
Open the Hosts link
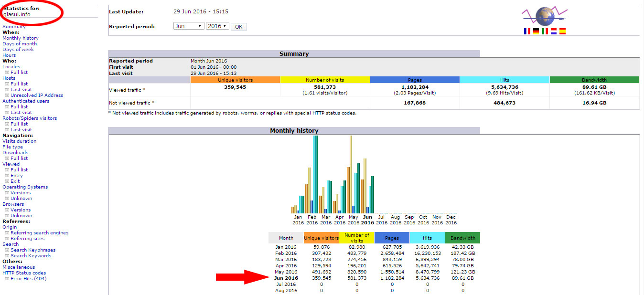click(x=9, y=78)
